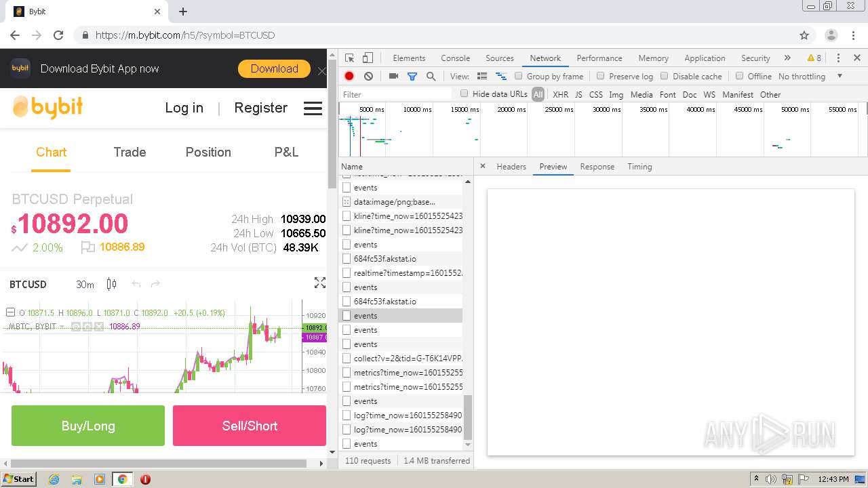This screenshot has height=488, width=868.
Task: Open the Performance tab
Action: click(599, 58)
